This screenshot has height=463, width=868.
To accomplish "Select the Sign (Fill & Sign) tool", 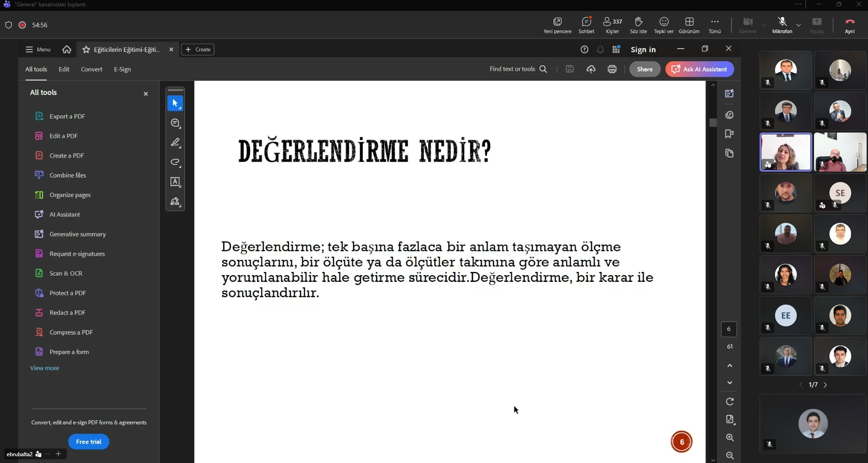I will (176, 202).
